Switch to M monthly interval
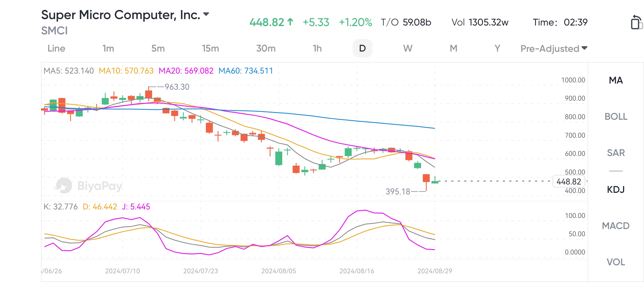The width and height of the screenshot is (644, 290). tap(453, 48)
